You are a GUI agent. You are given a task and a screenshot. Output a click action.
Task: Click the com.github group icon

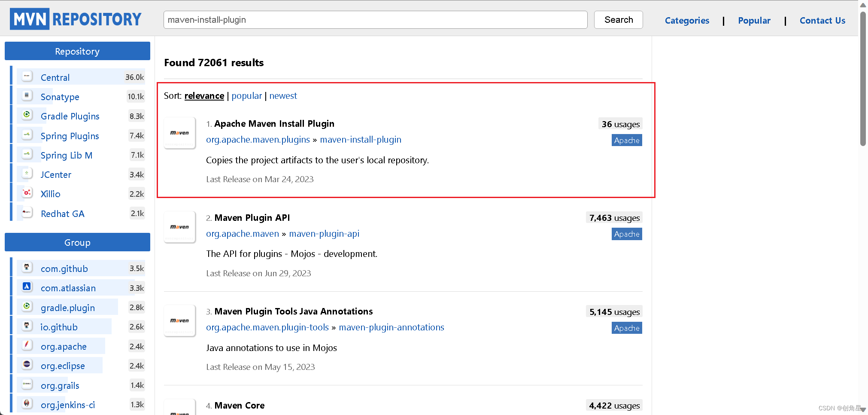coord(26,268)
